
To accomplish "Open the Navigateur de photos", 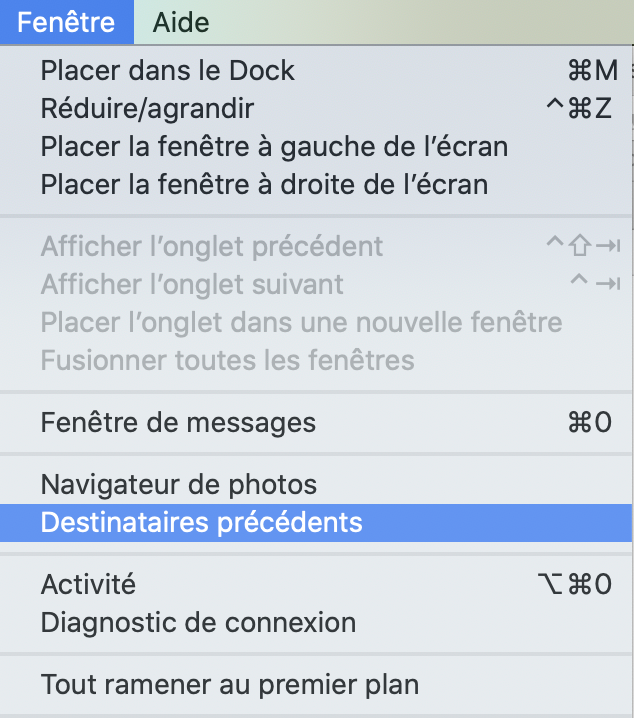I will (179, 485).
